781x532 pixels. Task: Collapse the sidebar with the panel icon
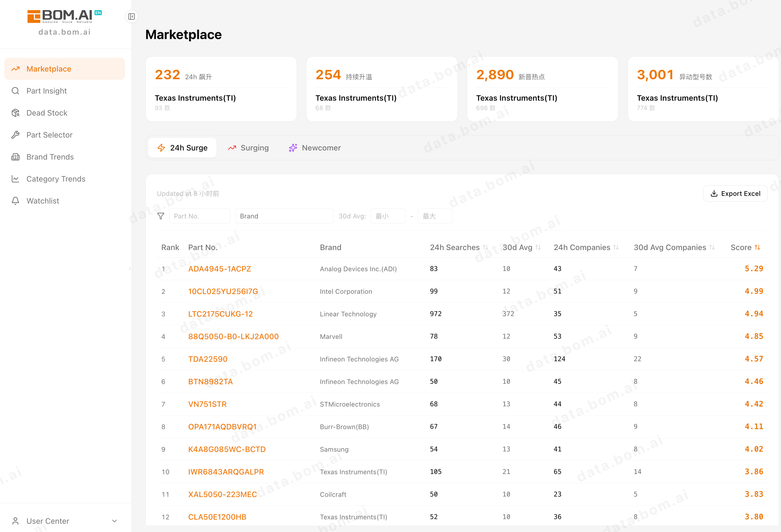click(131, 17)
